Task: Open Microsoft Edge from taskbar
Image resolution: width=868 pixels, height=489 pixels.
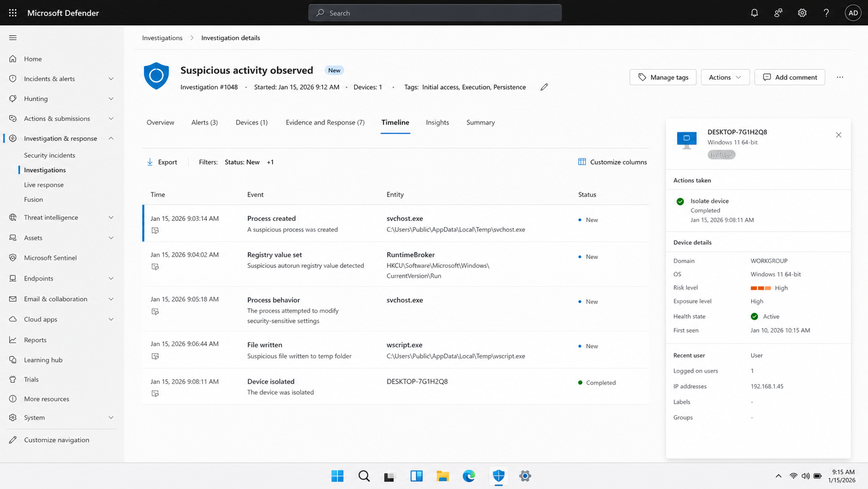Action: click(x=469, y=475)
